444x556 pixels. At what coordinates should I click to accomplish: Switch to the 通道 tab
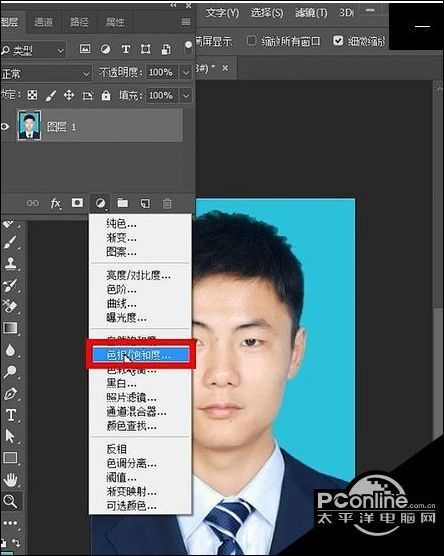pyautogui.click(x=44, y=22)
